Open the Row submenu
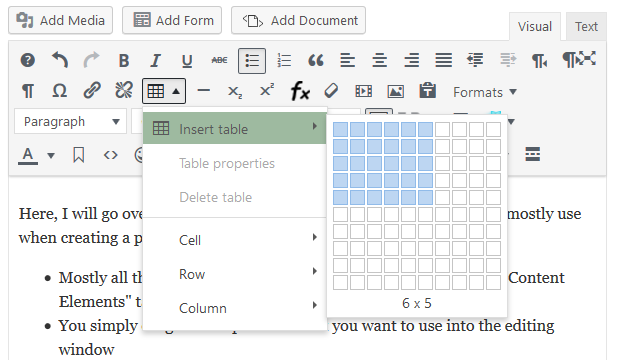The image size is (621, 360). click(x=235, y=274)
